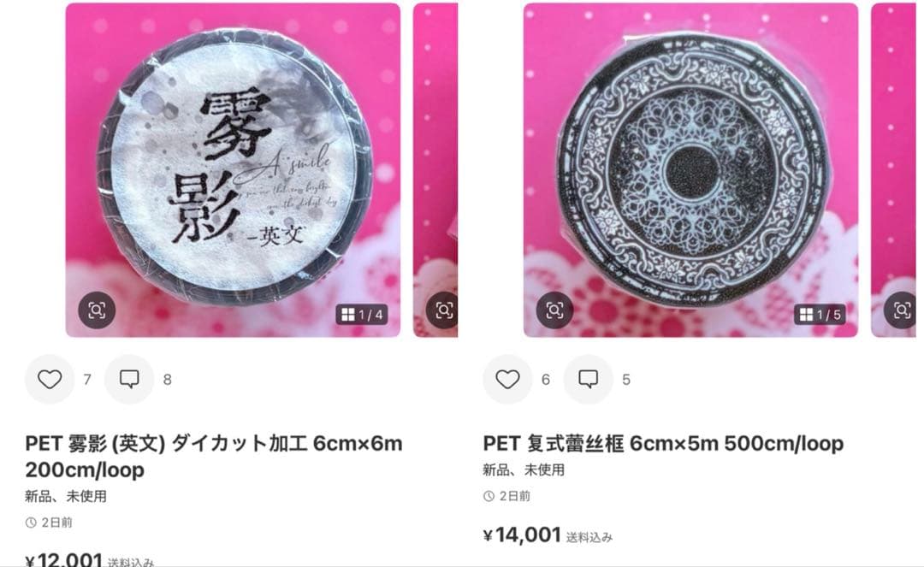Open comments on the 复式蕾丝框 listing
The height and width of the screenshot is (567, 924).
point(588,379)
